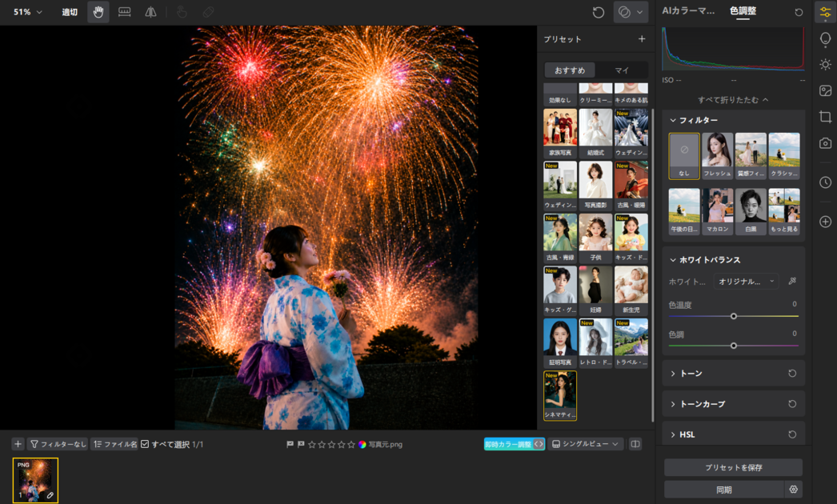Image resolution: width=837 pixels, height=504 pixels.
Task: Rate the photo five stars
Action: [351, 444]
